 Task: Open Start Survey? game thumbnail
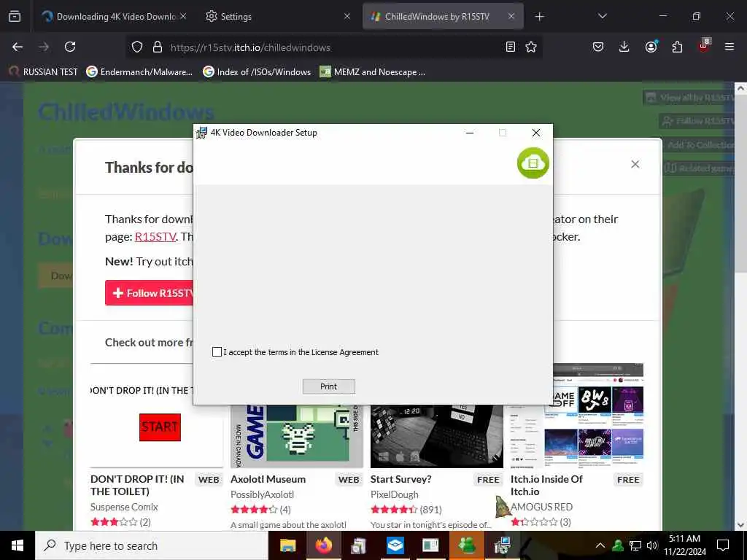click(437, 436)
